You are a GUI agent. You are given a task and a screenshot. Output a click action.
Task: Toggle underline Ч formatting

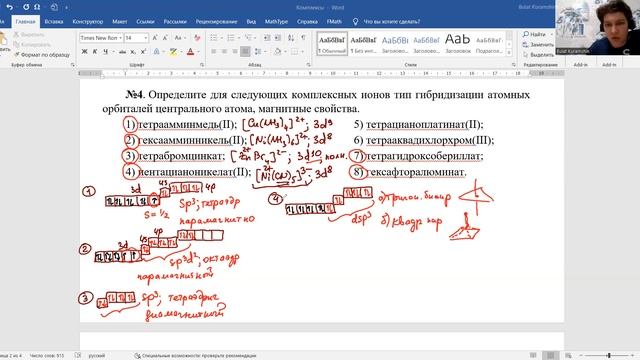point(106,52)
